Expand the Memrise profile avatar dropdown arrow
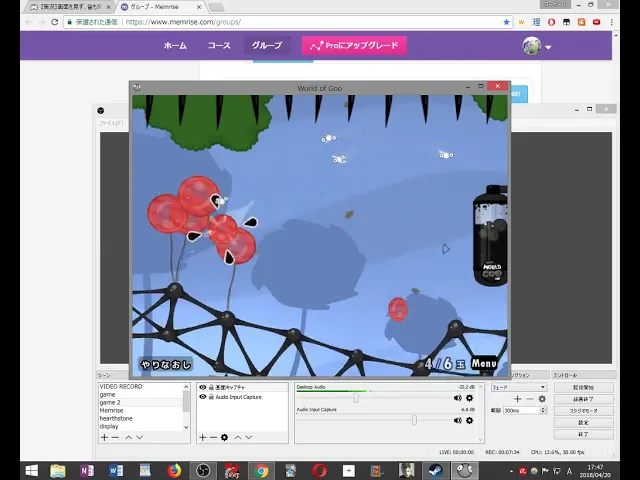Screen dimensions: 640x480 point(548,47)
